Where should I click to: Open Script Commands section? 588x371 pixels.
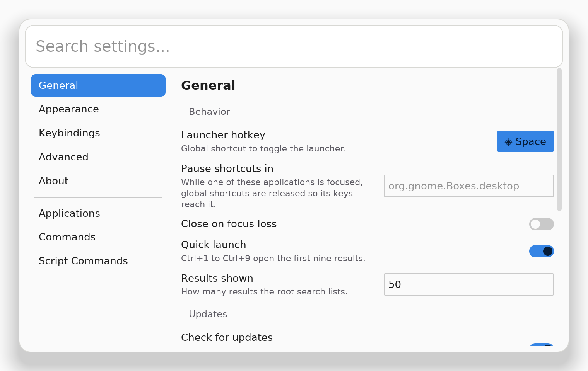pyautogui.click(x=98, y=261)
